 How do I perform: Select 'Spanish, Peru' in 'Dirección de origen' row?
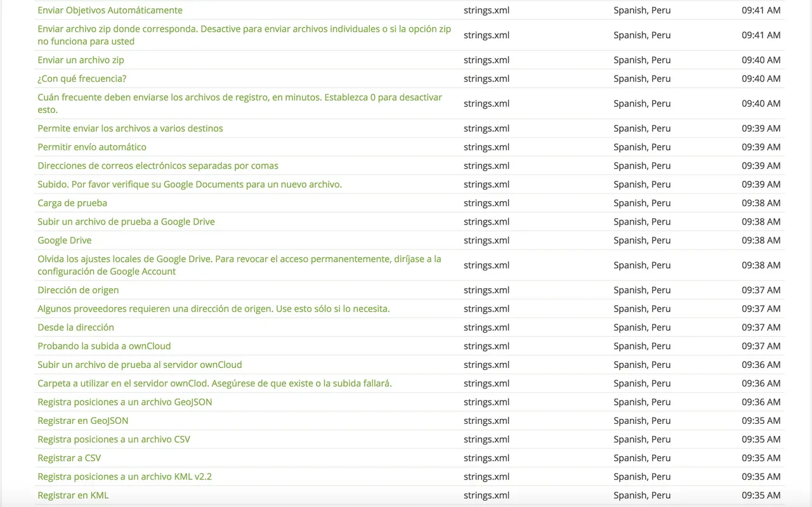click(642, 290)
